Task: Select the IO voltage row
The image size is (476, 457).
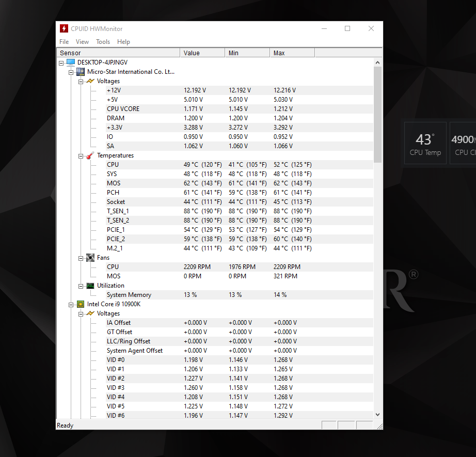Action: [x=239, y=137]
